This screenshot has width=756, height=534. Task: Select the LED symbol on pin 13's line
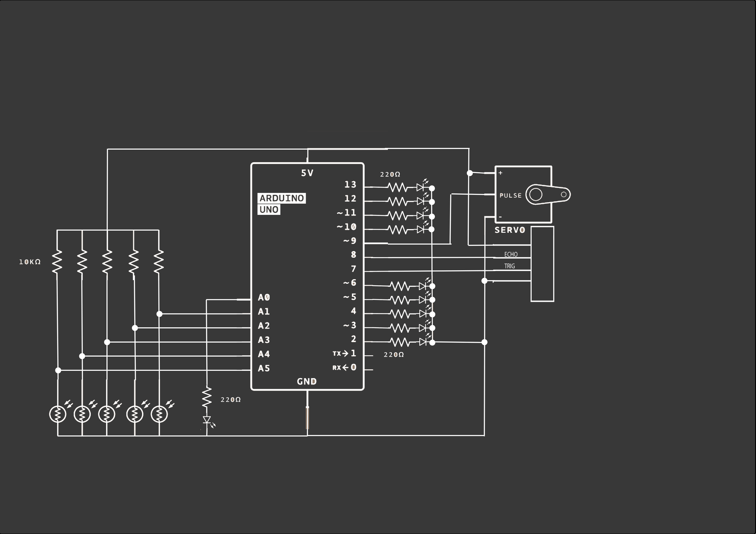[x=422, y=186]
